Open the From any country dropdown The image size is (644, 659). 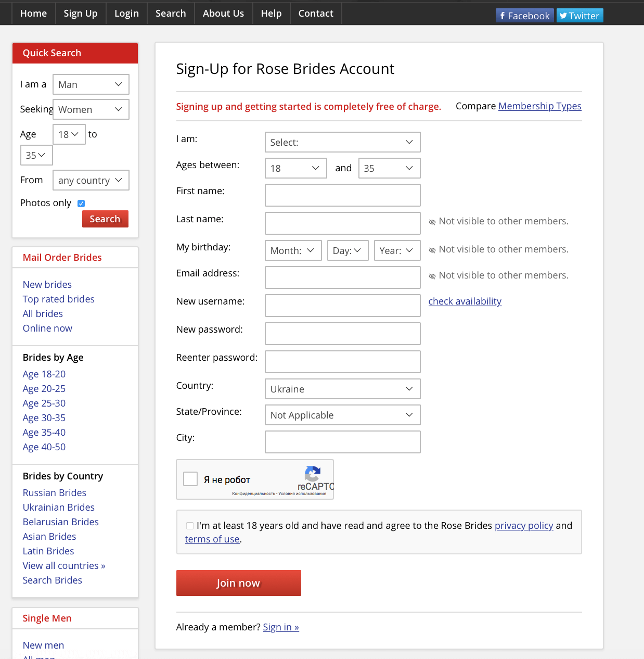91,180
